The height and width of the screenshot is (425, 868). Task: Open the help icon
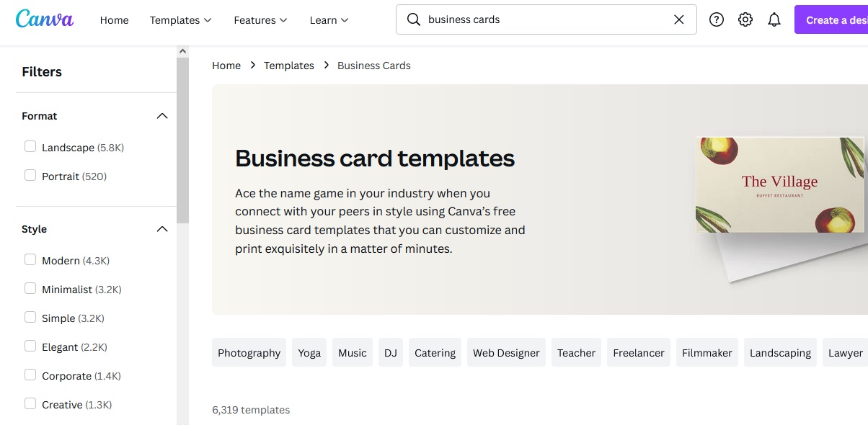tap(716, 19)
